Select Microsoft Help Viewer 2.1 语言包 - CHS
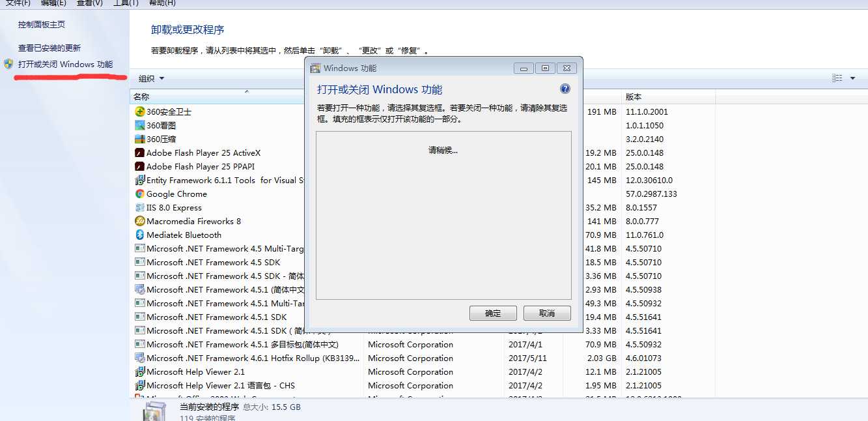Image resolution: width=868 pixels, height=421 pixels. point(221,385)
